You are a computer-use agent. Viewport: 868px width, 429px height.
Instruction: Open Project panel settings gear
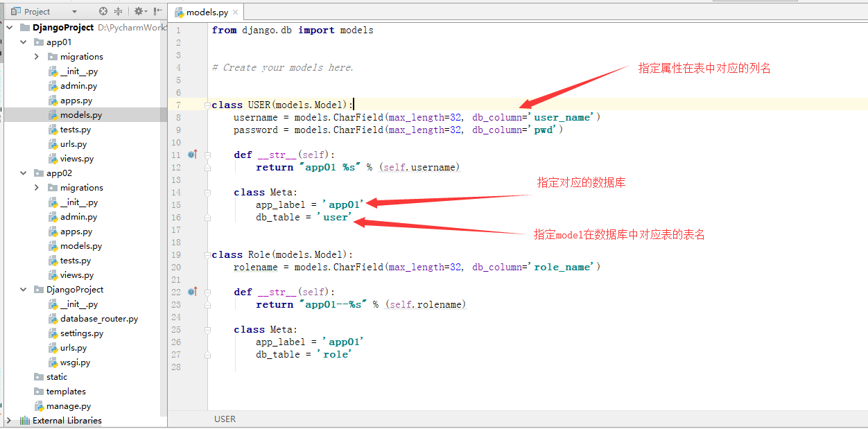pyautogui.click(x=141, y=11)
